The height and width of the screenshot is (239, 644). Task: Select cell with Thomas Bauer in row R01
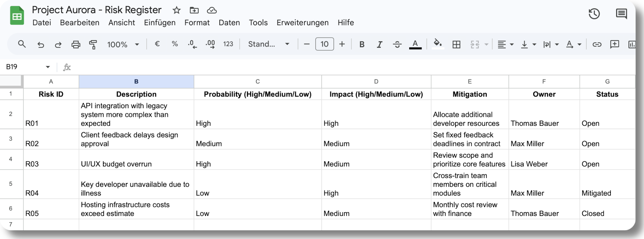[544, 114]
